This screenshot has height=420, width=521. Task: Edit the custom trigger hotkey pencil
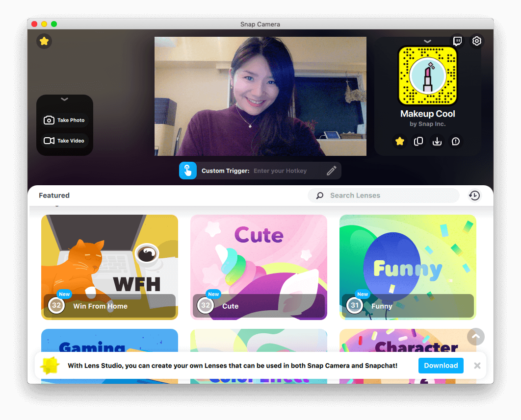coord(332,171)
